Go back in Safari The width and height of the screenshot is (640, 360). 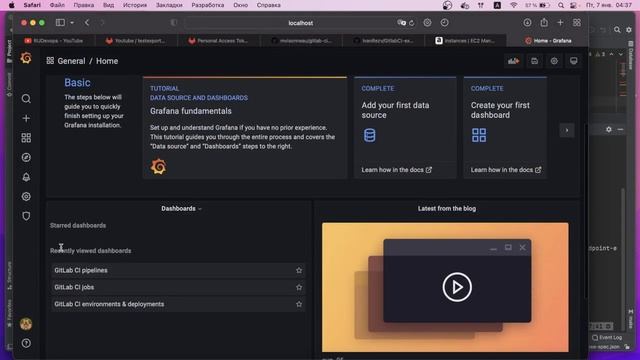87,23
